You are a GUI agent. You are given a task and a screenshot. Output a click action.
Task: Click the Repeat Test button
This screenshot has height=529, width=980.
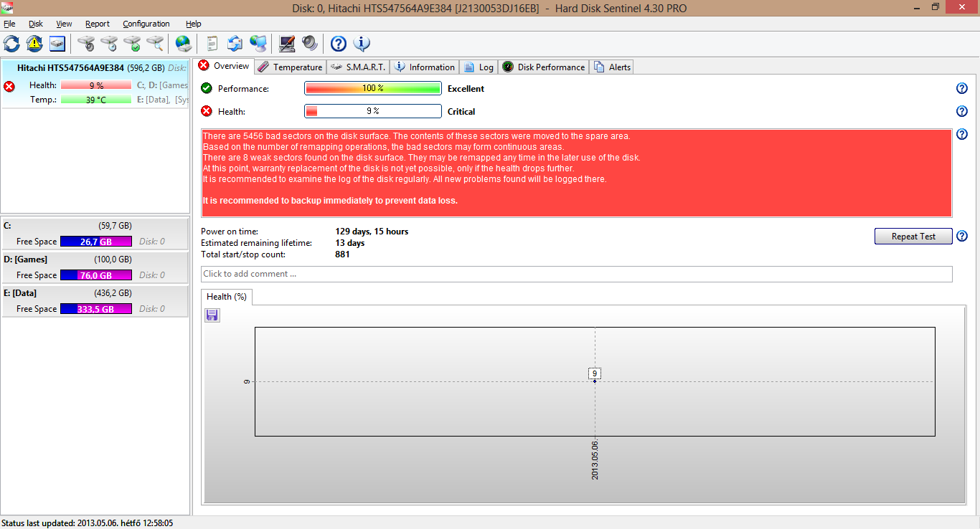[913, 237]
